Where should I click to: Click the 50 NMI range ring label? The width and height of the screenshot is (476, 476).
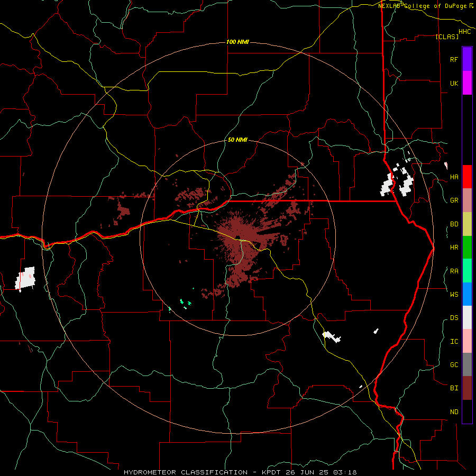237,140
